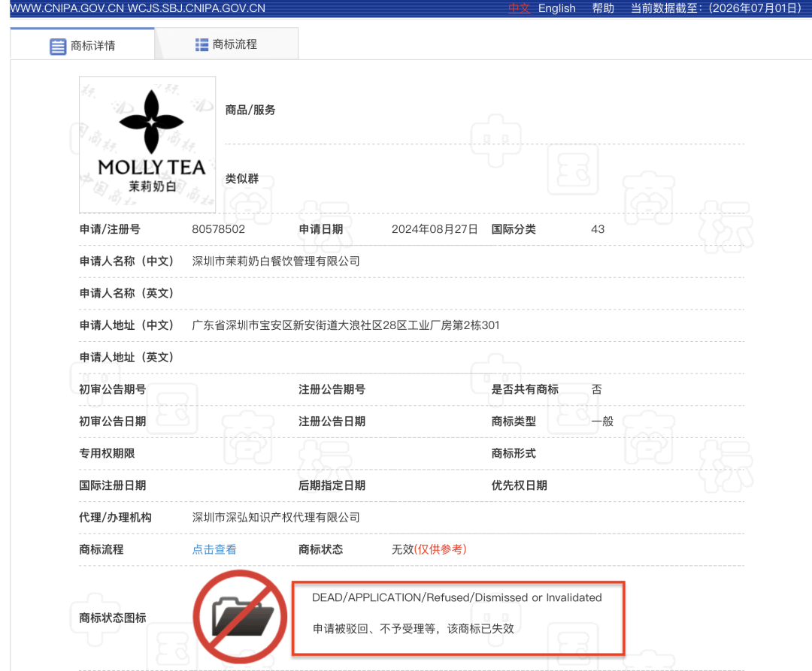Click the 申请/注册号 label
This screenshot has height=671, width=812.
click(110, 229)
